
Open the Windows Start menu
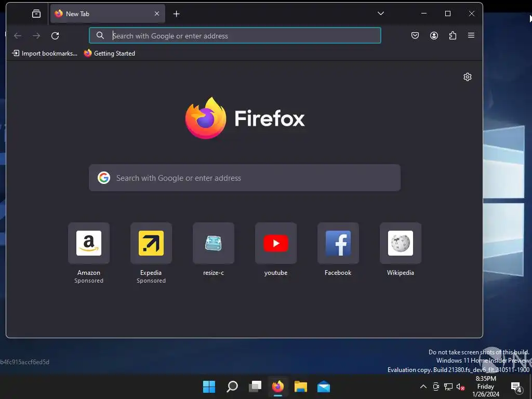pos(209,387)
